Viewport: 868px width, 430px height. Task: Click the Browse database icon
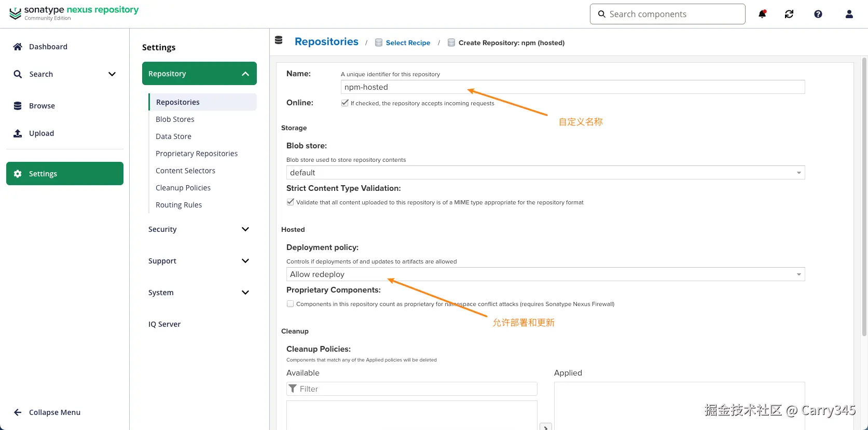click(18, 106)
